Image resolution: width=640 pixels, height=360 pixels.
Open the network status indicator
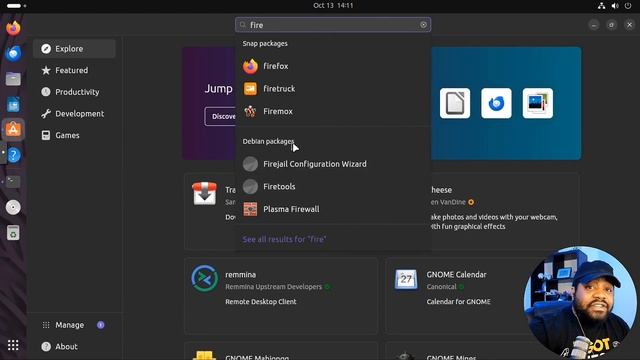(x=601, y=6)
